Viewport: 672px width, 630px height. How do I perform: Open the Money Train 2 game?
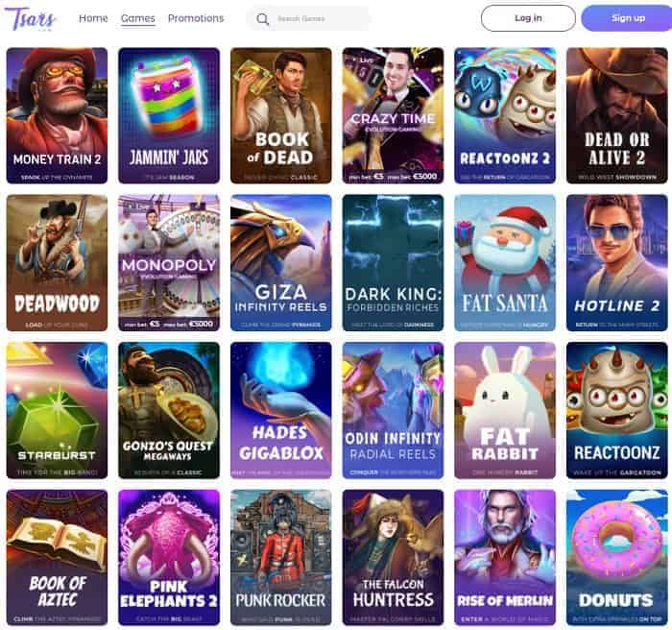coord(57,115)
